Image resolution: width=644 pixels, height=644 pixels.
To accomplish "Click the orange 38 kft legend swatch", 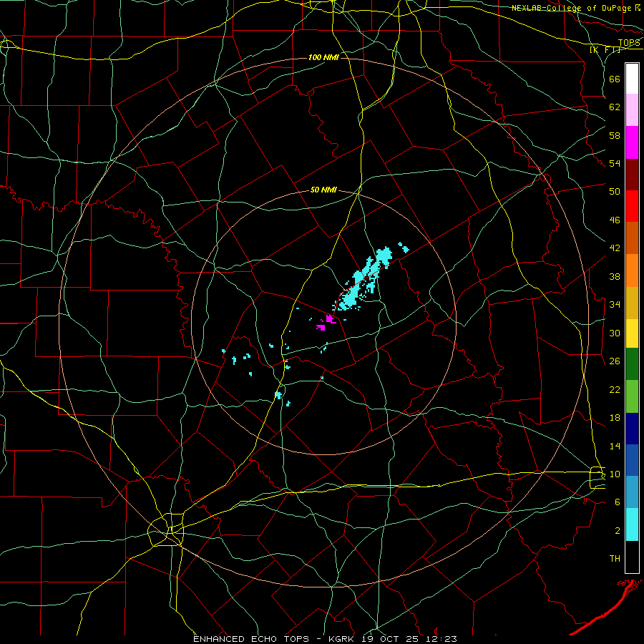I will (632, 270).
